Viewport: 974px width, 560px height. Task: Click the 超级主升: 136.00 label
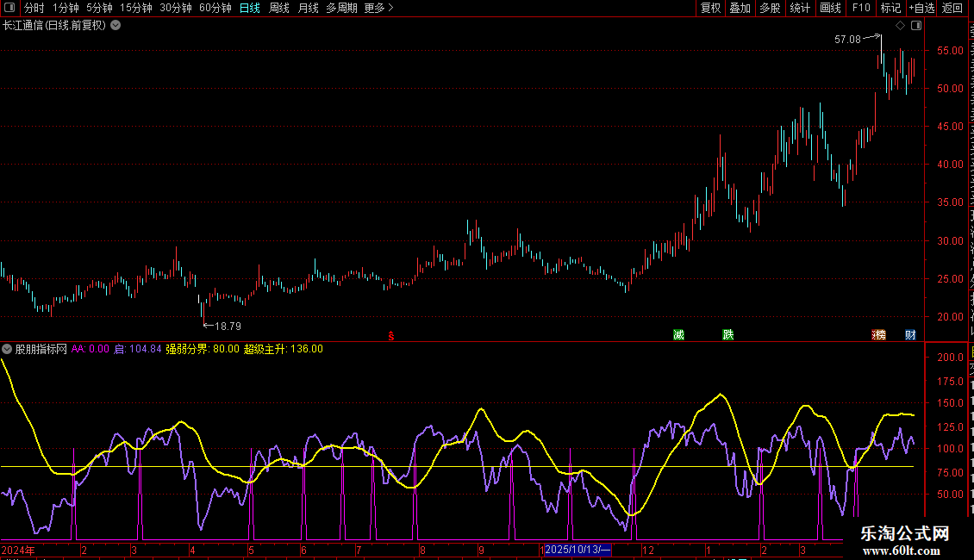pyautogui.click(x=284, y=349)
